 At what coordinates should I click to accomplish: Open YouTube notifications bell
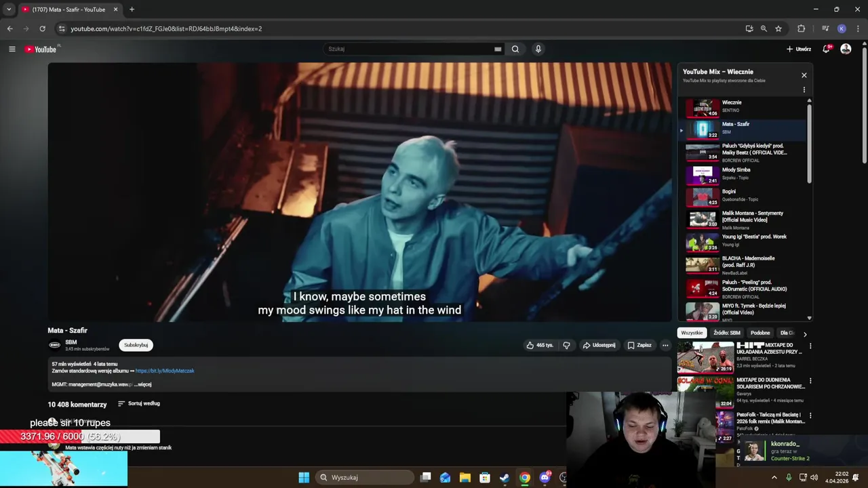[826, 49]
